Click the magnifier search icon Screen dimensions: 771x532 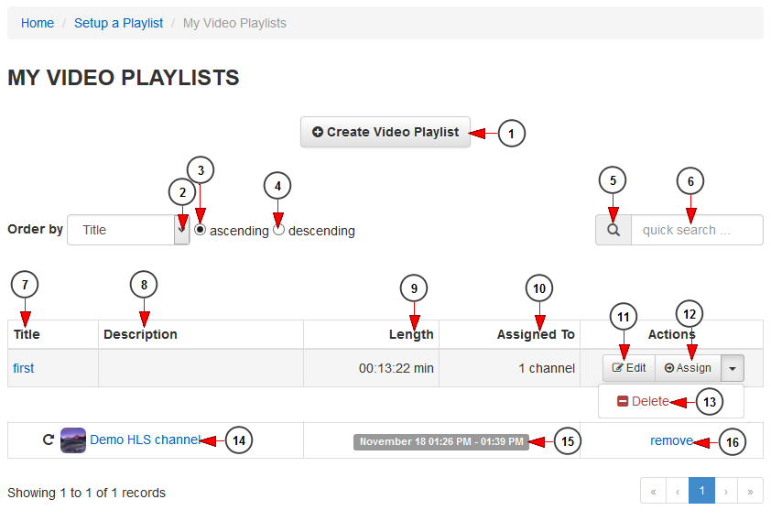[614, 230]
